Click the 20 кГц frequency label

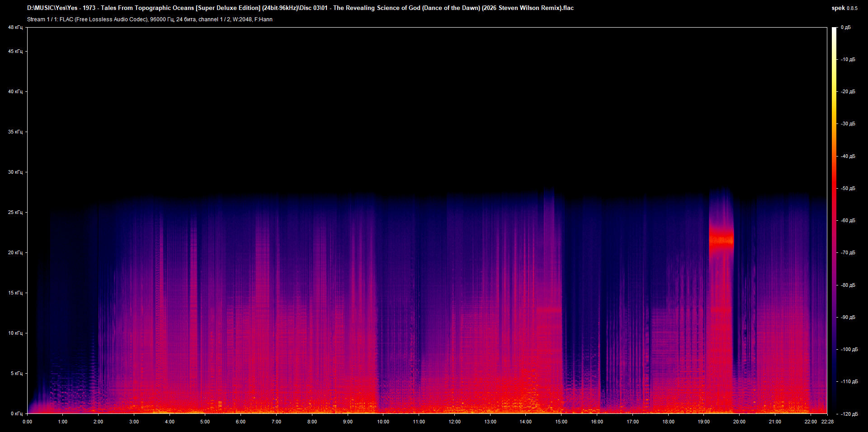coord(15,253)
